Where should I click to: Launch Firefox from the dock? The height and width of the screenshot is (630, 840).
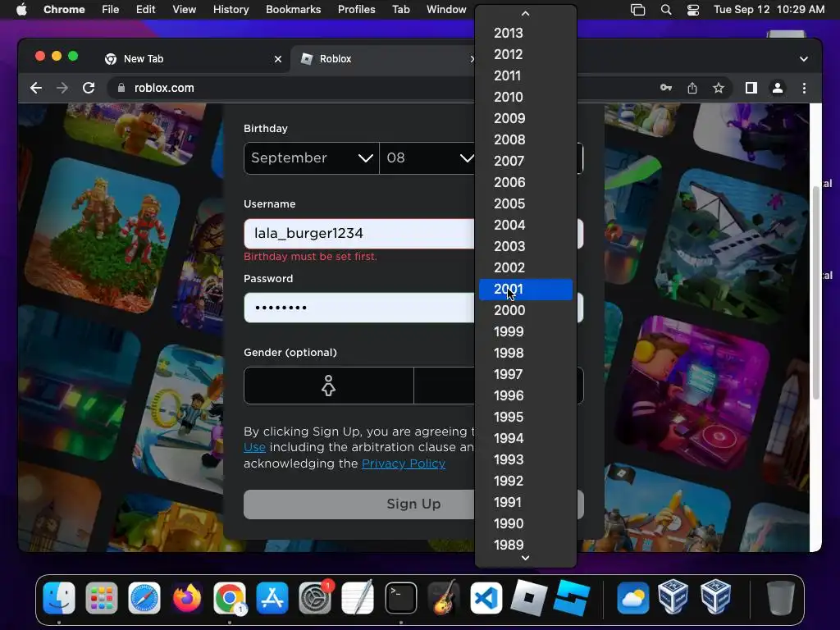[187, 597]
